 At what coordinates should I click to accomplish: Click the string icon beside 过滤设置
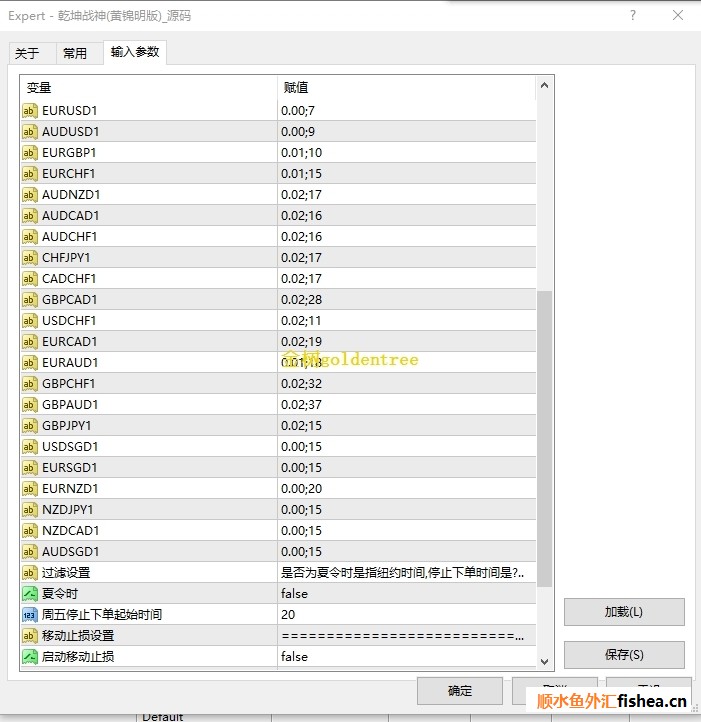point(30,573)
